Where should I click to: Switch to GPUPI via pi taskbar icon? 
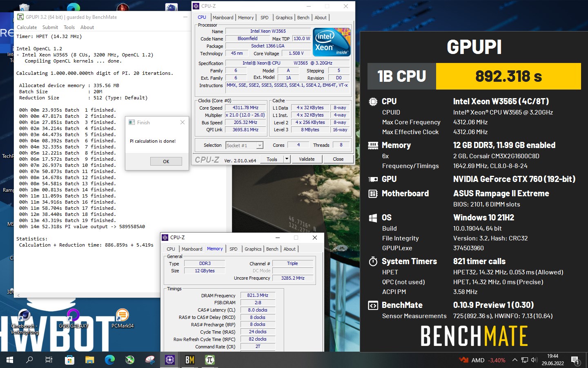[210, 360]
